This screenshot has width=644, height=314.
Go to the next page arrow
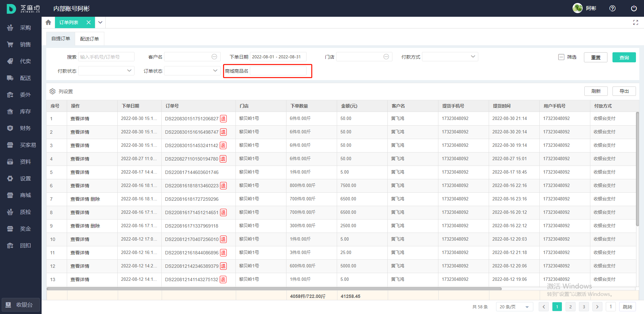[597, 307]
